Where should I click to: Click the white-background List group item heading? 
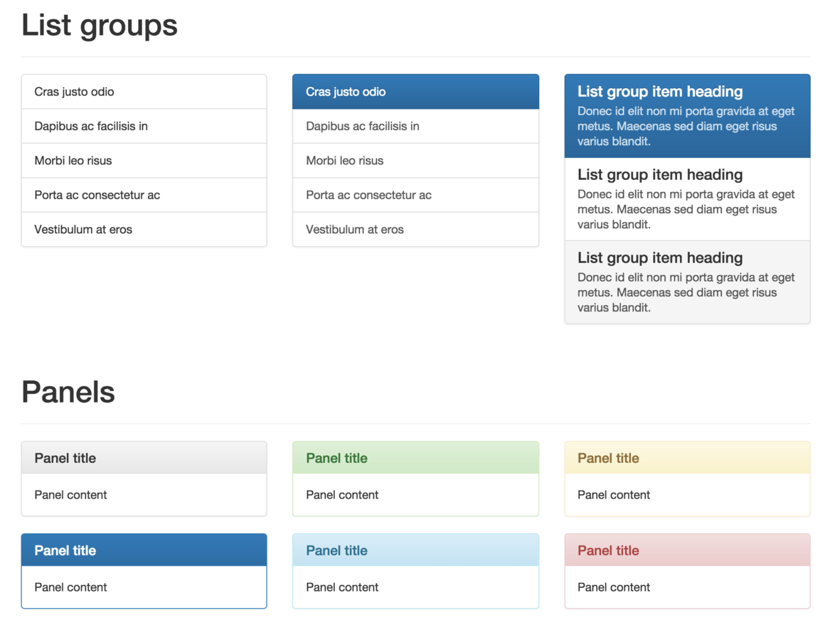[x=660, y=175]
